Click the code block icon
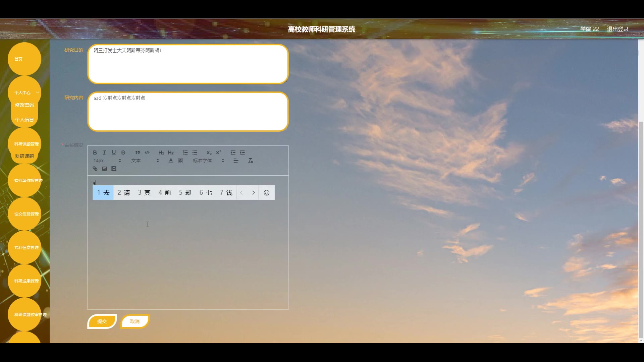Screen dimensions: 644x362 click(147, 153)
